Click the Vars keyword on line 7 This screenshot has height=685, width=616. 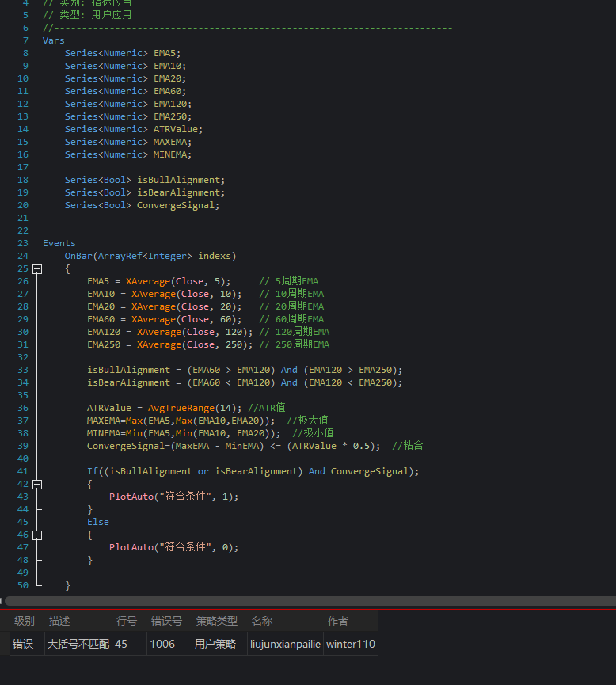[53, 40]
